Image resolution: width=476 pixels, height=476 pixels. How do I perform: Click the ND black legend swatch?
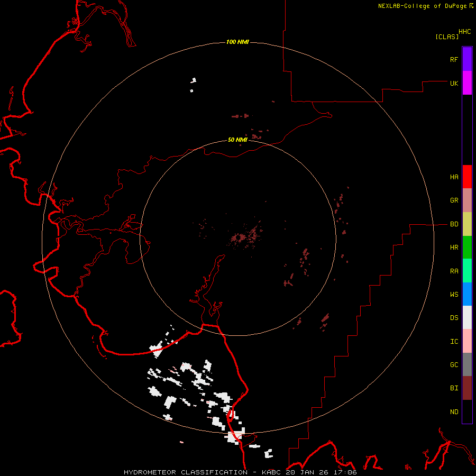(467, 411)
